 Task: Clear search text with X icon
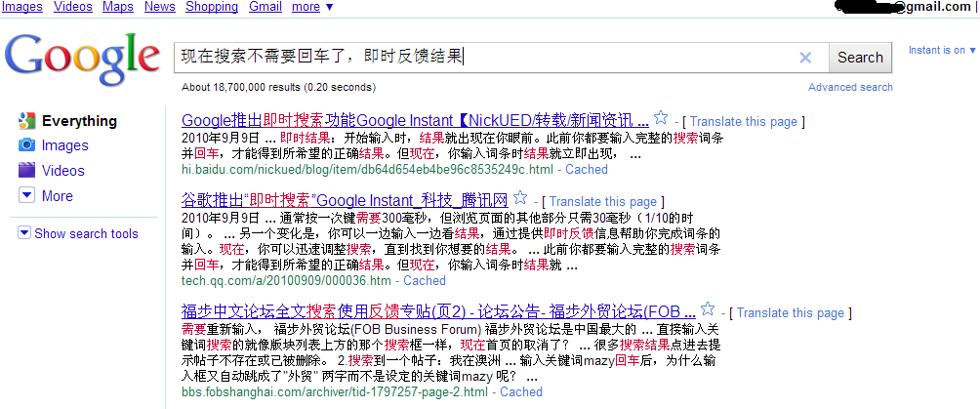805,58
